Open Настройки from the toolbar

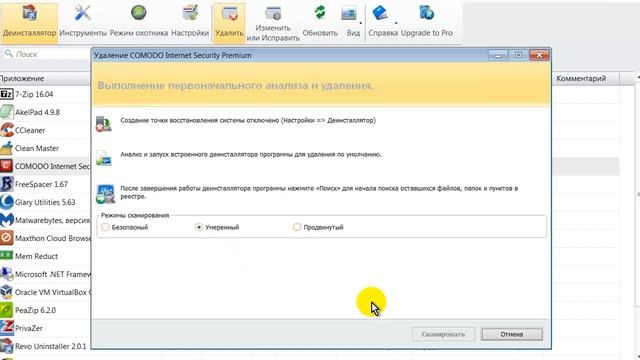[x=190, y=22]
